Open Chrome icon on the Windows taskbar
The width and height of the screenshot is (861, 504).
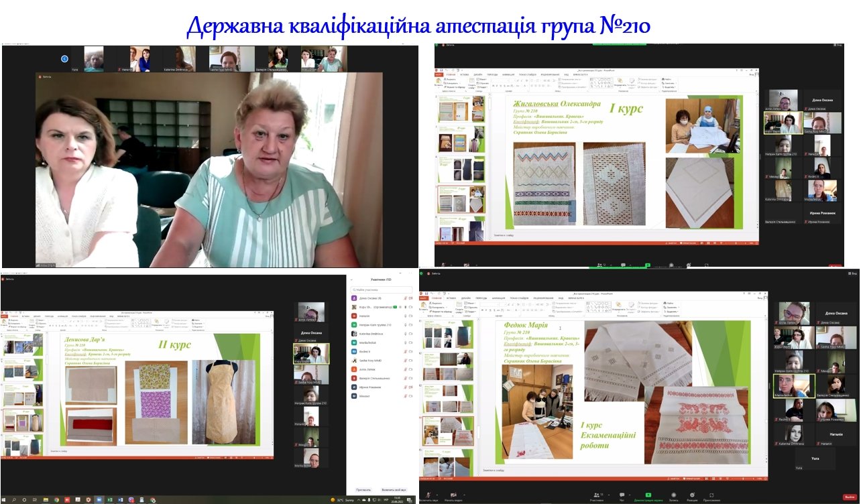coord(56,499)
